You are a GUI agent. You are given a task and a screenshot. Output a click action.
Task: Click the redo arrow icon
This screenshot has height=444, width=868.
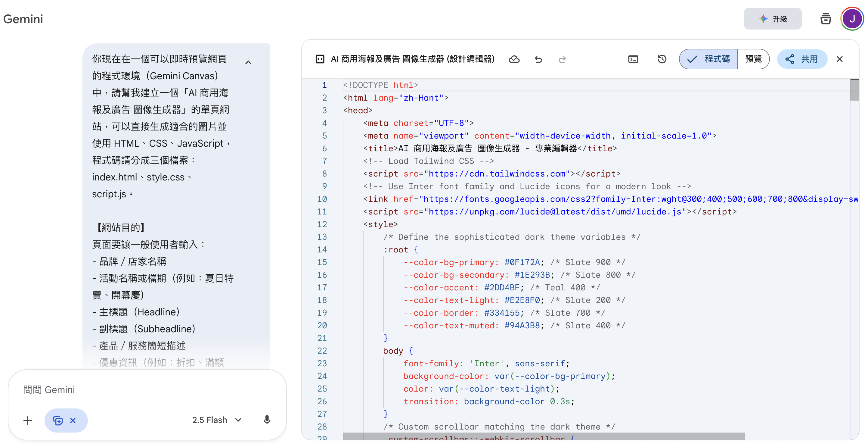click(562, 59)
